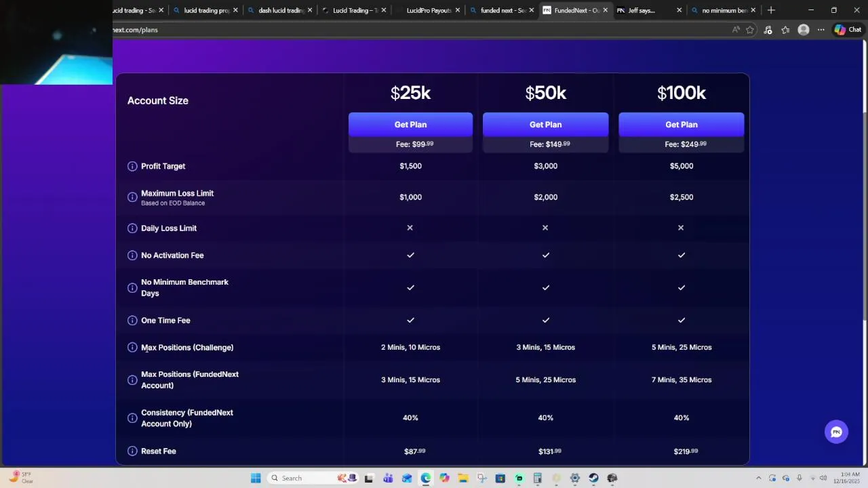Open the FundedNext chat support bubble
The height and width of the screenshot is (488, 868).
pos(836,432)
